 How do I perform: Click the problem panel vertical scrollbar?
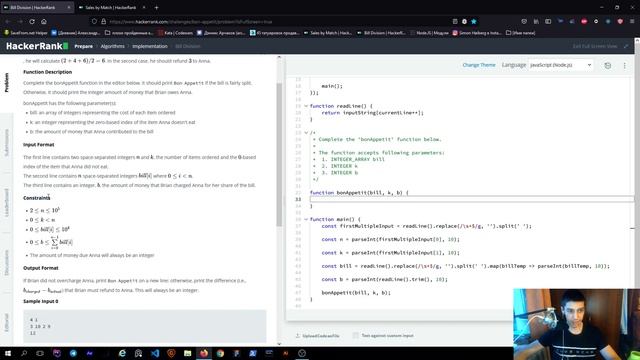279,155
